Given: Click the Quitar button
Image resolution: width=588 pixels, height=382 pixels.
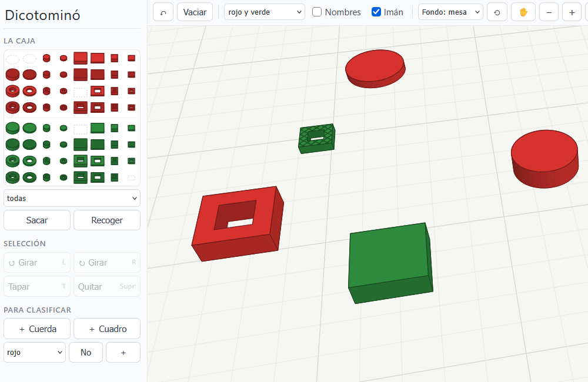Looking at the screenshot, I should point(107,286).
